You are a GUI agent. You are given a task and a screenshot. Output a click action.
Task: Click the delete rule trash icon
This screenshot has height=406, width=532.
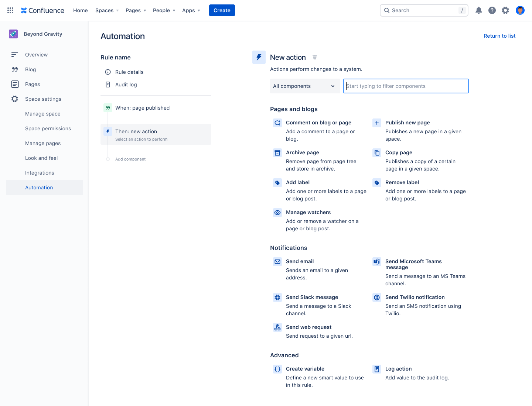pyautogui.click(x=314, y=57)
